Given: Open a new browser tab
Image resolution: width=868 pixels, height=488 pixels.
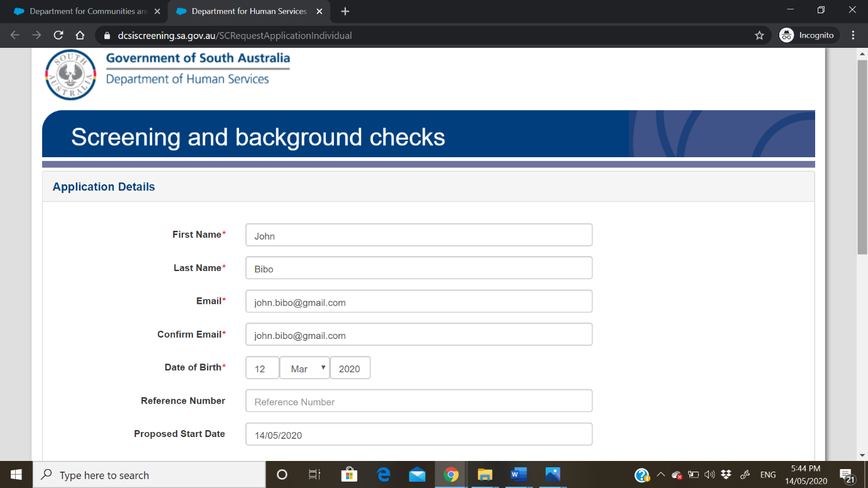Looking at the screenshot, I should pyautogui.click(x=345, y=11).
